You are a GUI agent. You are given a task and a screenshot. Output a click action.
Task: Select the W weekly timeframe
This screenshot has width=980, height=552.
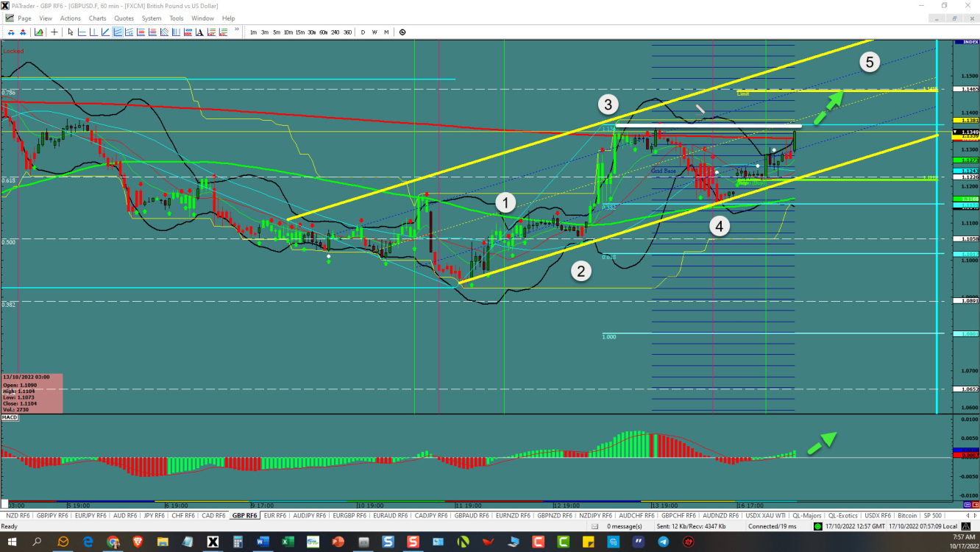coord(374,32)
